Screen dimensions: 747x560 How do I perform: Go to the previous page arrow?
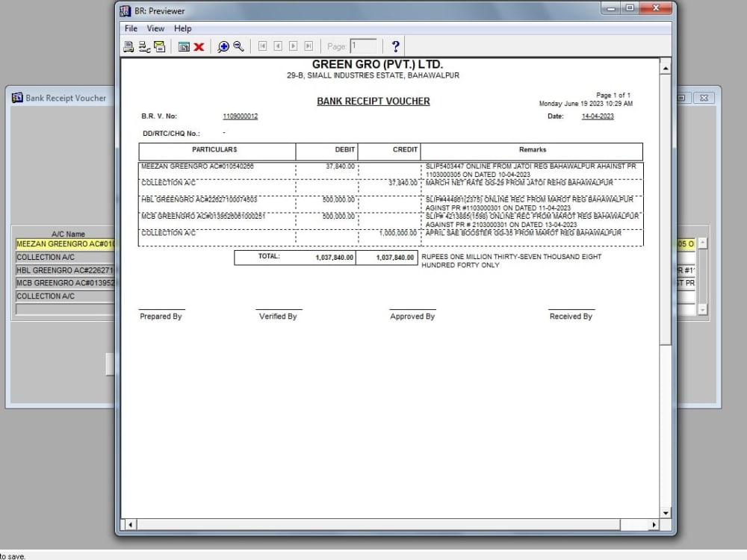click(x=278, y=46)
